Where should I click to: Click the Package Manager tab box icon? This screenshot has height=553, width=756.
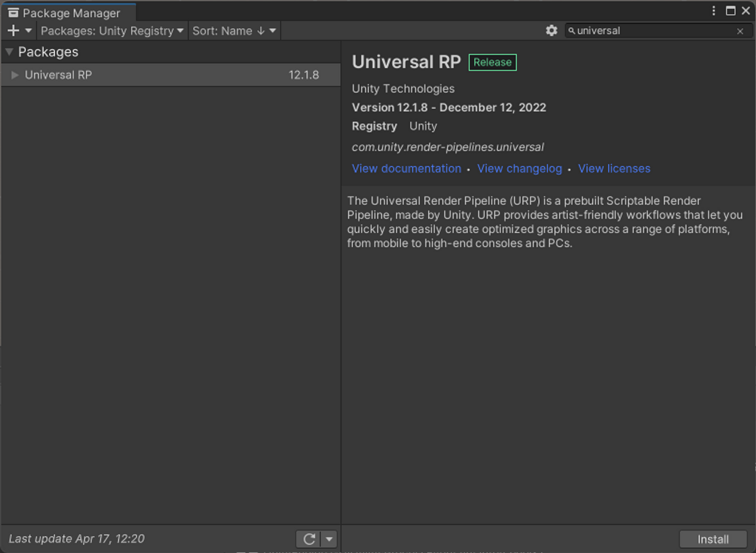13,12
